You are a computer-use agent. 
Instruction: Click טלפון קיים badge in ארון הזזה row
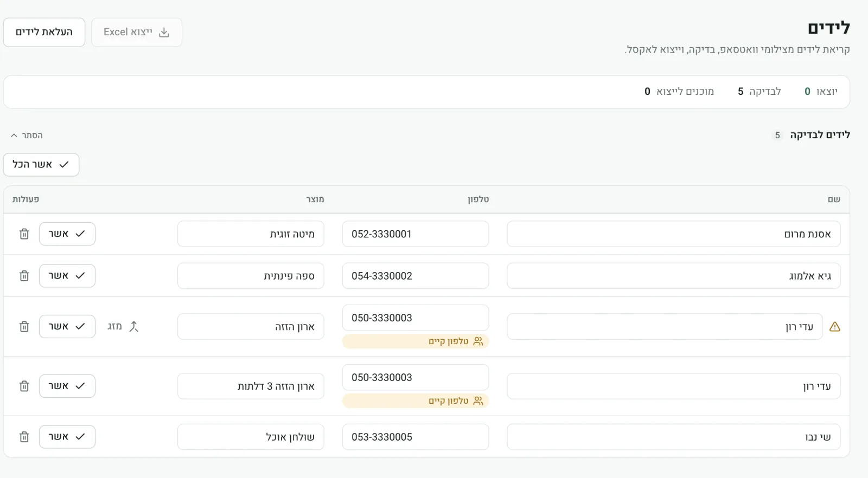tap(416, 341)
